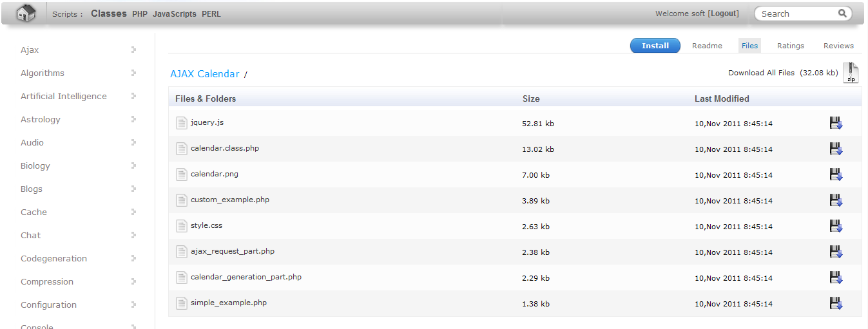Download ajax_request_part.php with save icon
This screenshot has width=868, height=329.
[x=836, y=252]
